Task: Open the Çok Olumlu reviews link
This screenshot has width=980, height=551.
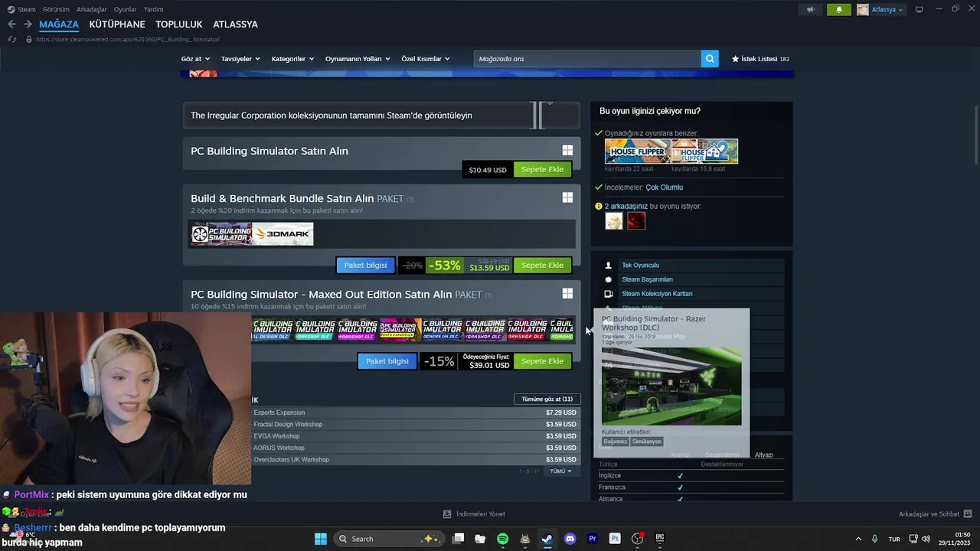Action: pyautogui.click(x=664, y=187)
